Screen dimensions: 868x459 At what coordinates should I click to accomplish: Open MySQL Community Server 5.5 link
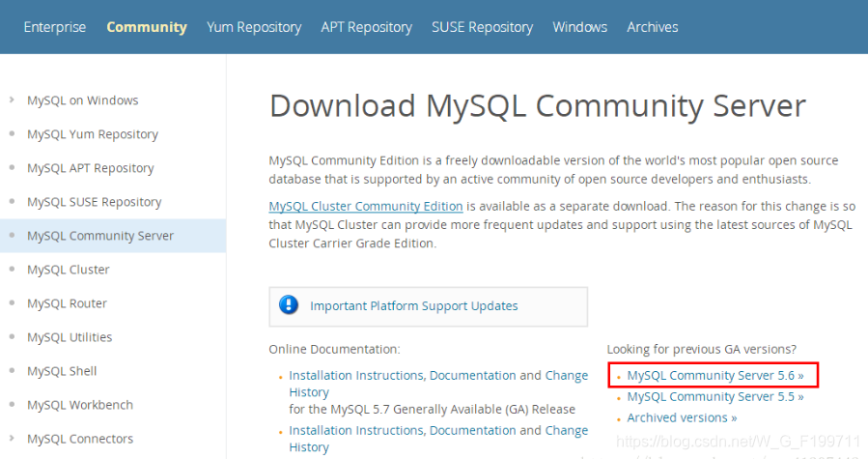[715, 396]
